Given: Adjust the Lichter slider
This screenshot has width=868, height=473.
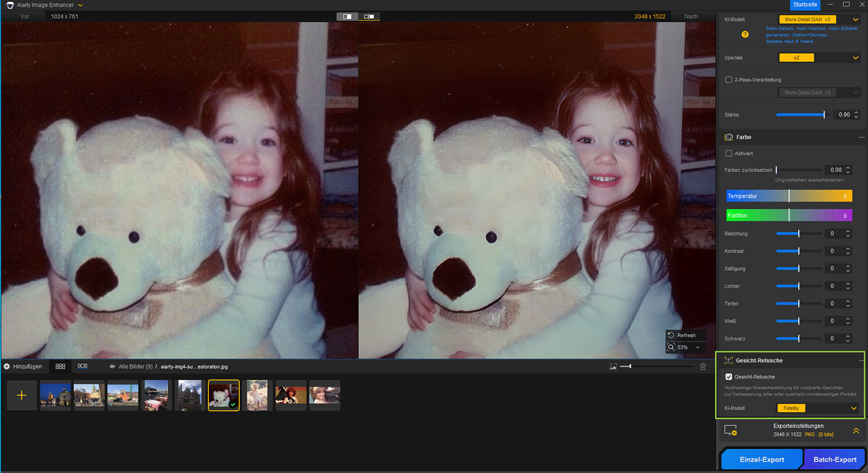Looking at the screenshot, I should coord(799,286).
